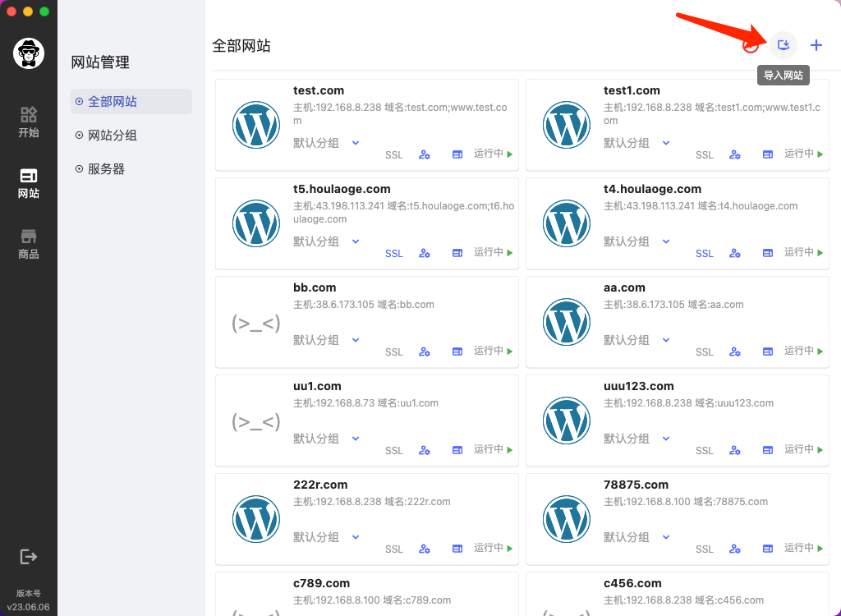
Task: Click the SSL link for test.com
Action: [x=393, y=155]
